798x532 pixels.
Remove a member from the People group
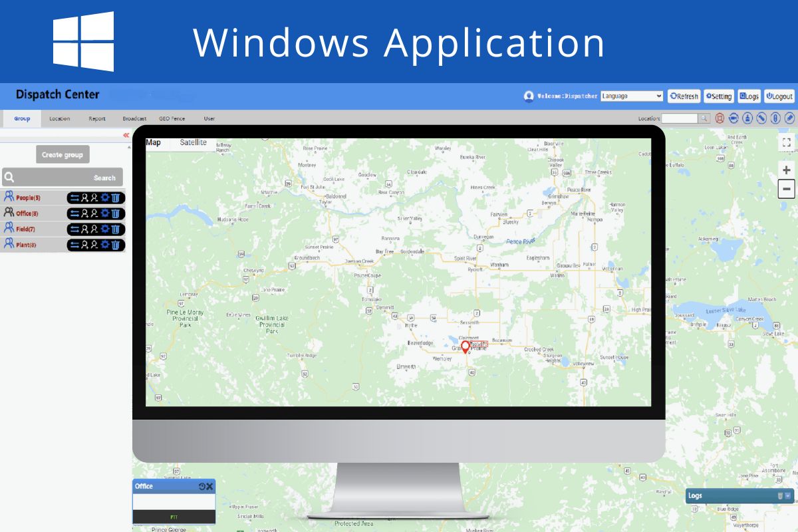pyautogui.click(x=94, y=198)
